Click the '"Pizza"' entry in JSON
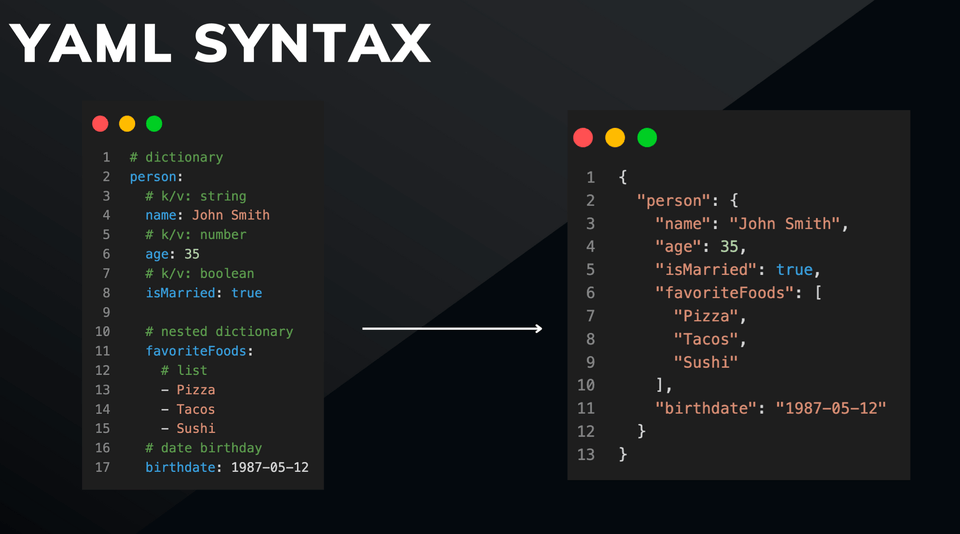This screenshot has width=960, height=534. (x=705, y=316)
